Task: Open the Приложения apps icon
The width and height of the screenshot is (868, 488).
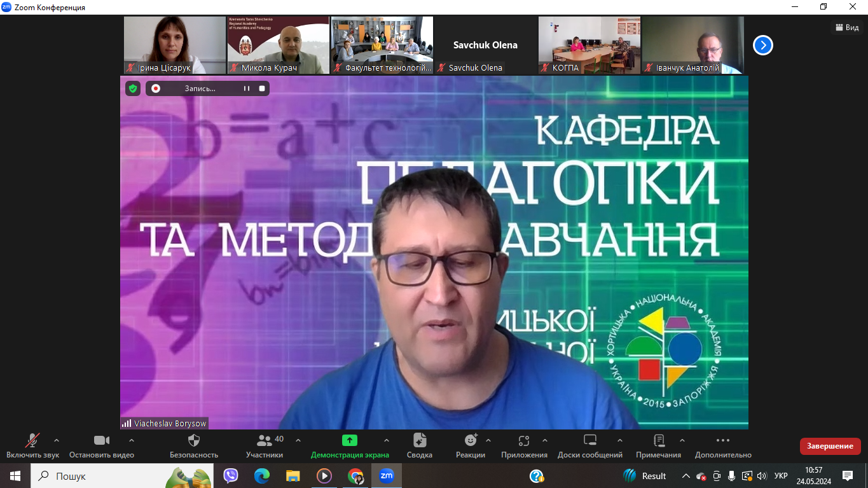Action: [524, 440]
